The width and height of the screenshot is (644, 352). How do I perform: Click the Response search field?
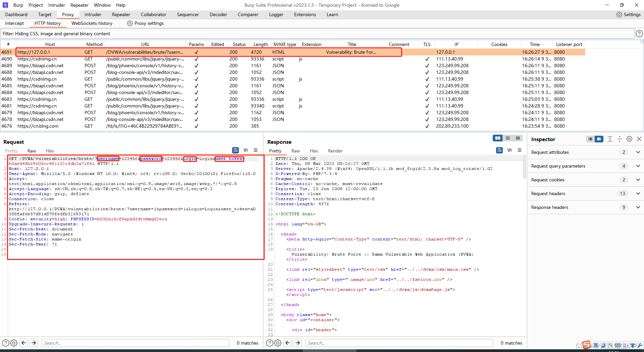399,343
